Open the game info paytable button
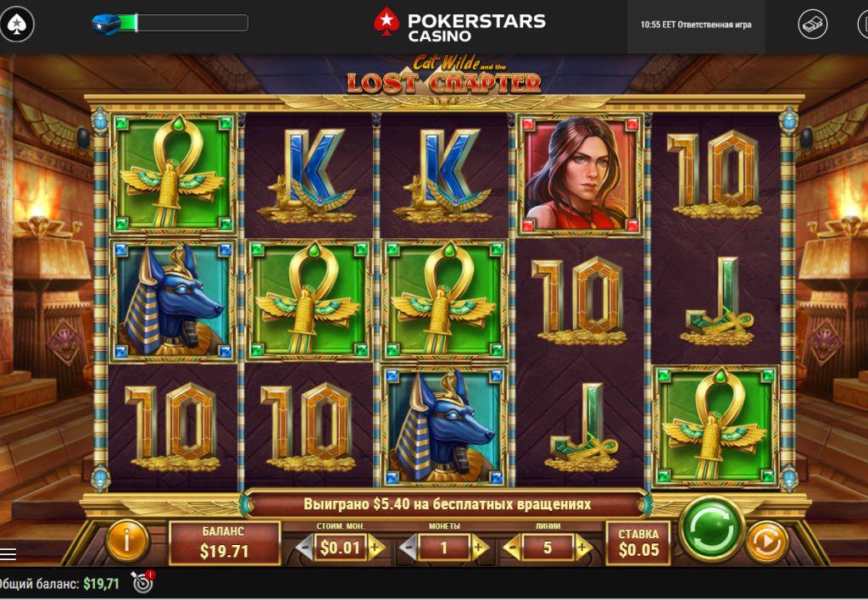Viewport: 868px width, 600px height. pyautogui.click(x=127, y=541)
